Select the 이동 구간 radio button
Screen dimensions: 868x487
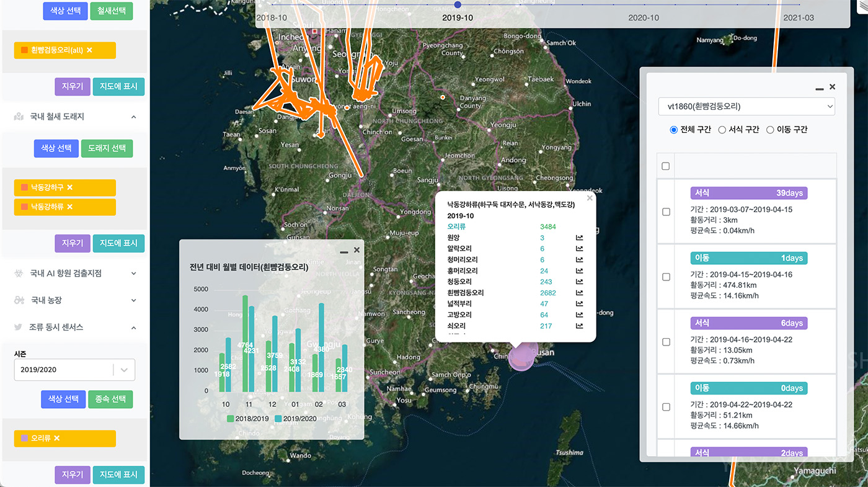tap(771, 130)
